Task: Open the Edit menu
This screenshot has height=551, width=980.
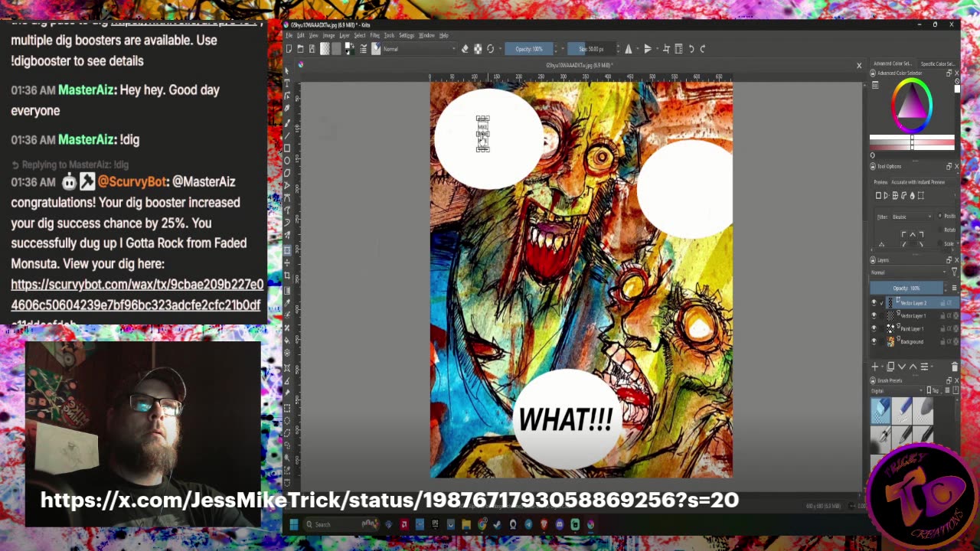Action: 301,35
